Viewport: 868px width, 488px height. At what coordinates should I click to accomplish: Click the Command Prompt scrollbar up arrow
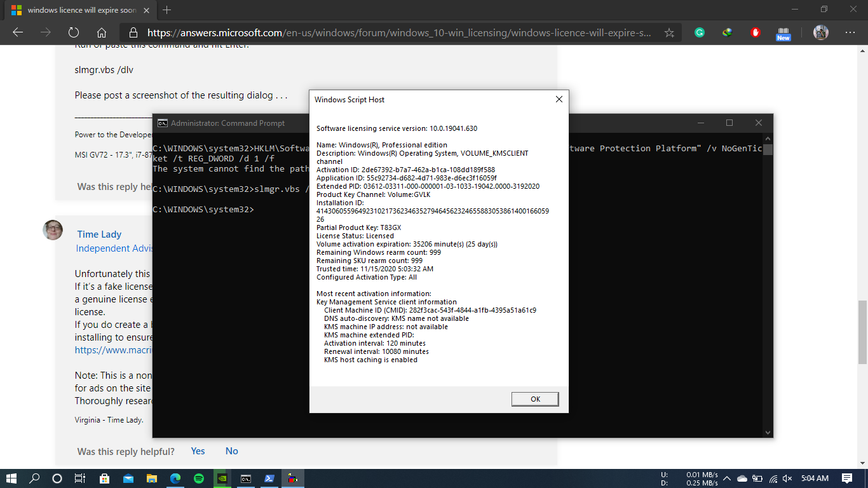pyautogui.click(x=768, y=138)
